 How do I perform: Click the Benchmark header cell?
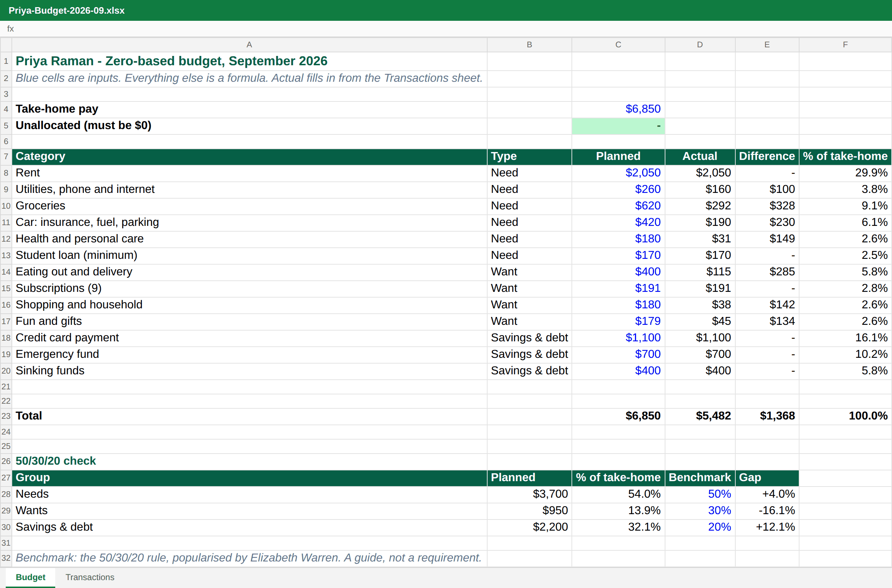click(x=700, y=478)
